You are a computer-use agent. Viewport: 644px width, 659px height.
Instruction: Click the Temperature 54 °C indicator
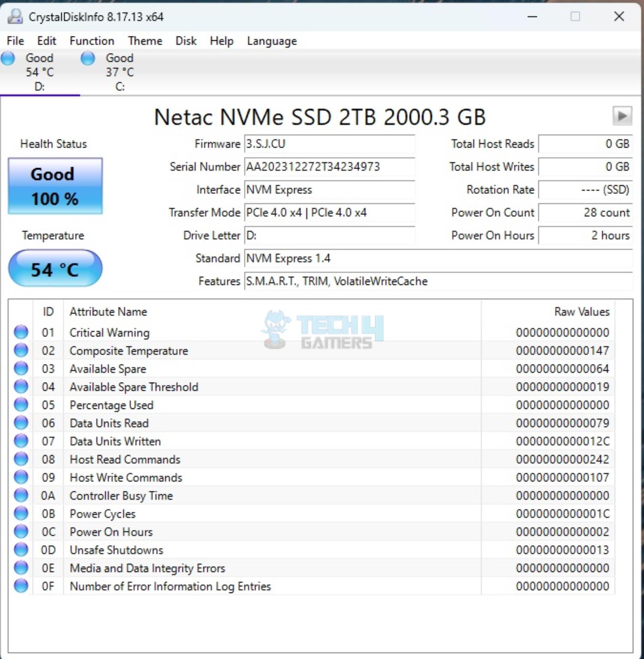coord(55,268)
